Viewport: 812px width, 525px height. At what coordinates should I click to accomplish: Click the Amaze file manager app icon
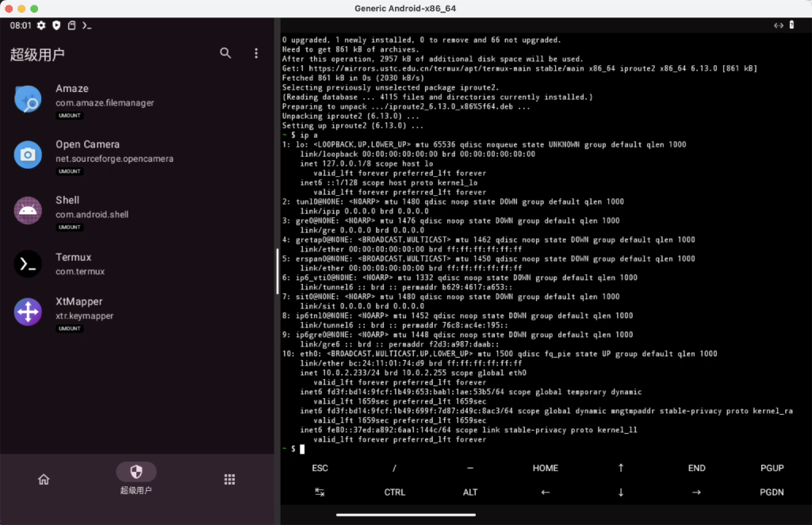point(28,98)
